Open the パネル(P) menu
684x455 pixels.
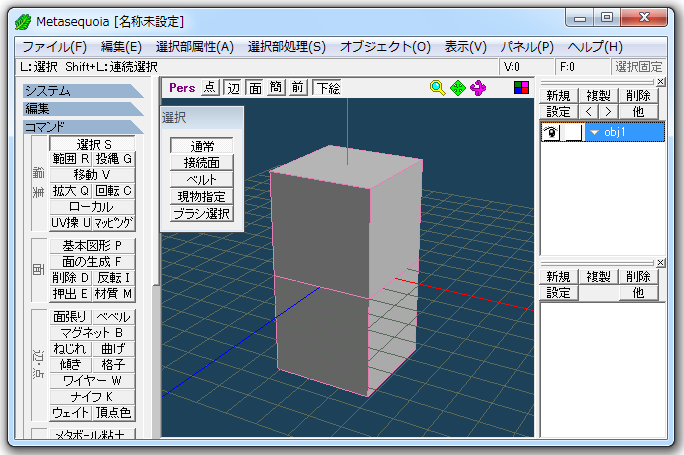[527, 47]
